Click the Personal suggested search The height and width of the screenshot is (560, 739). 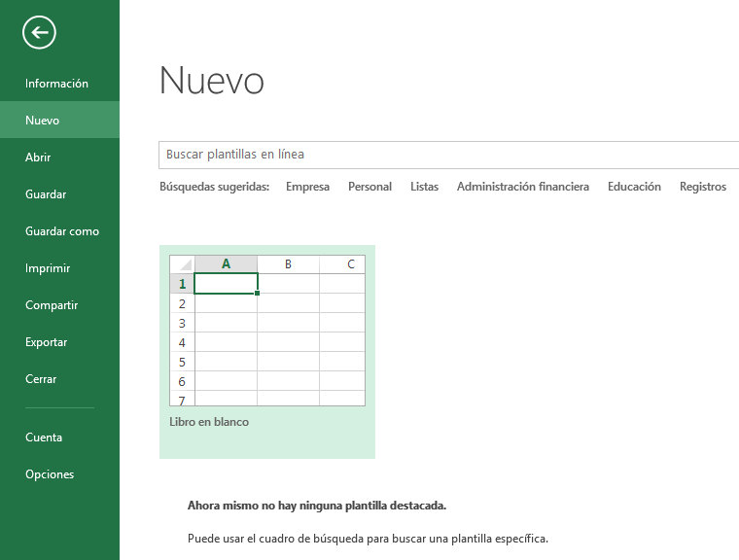pos(369,187)
